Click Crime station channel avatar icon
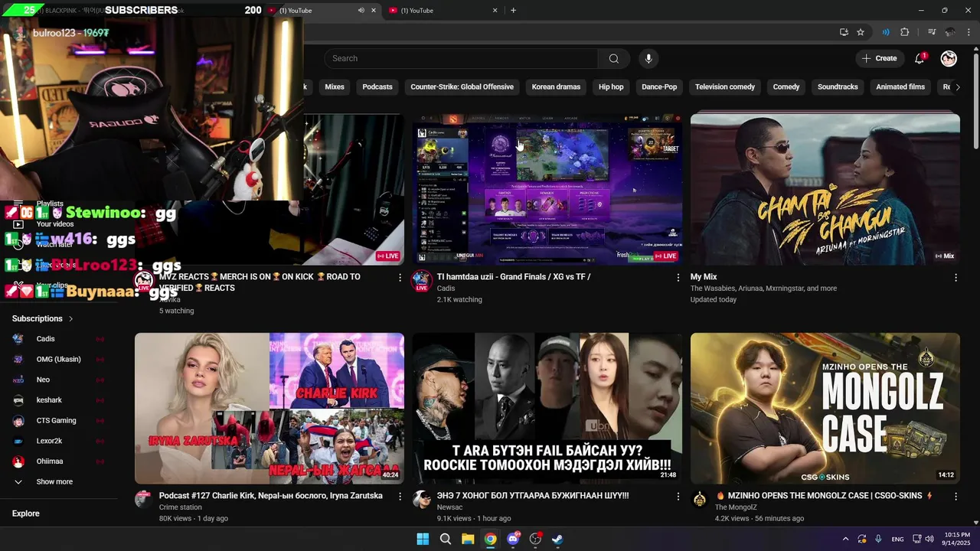 pos(143,500)
